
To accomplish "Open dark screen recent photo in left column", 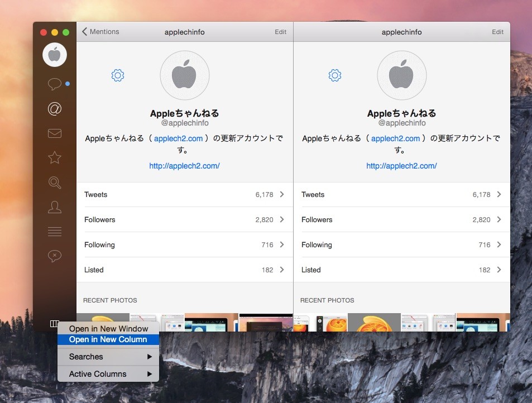I will (266, 322).
